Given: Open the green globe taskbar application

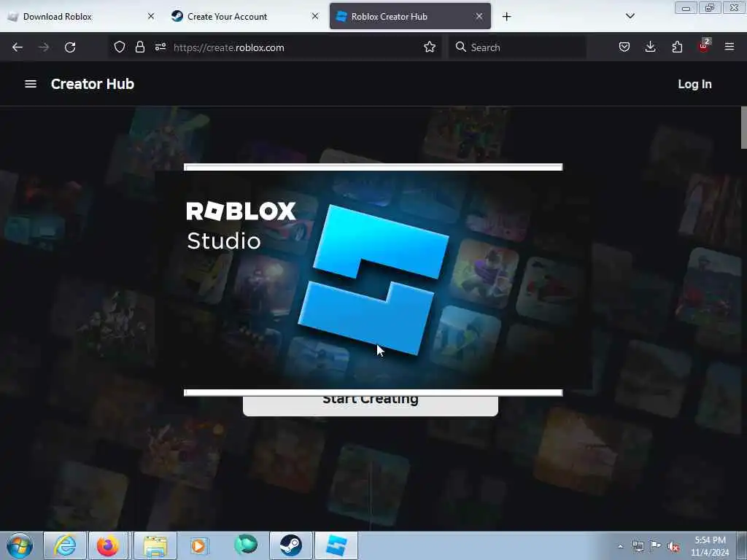Looking at the screenshot, I should (x=247, y=545).
